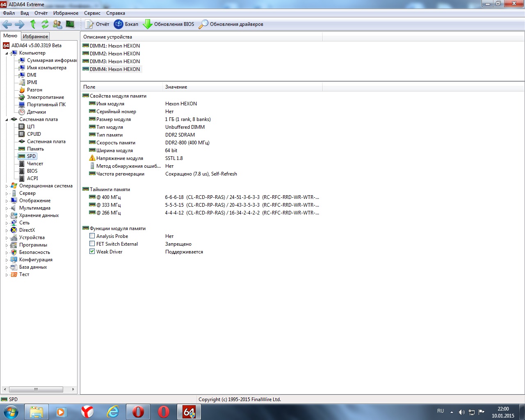The height and width of the screenshot is (420, 525).
Task: Open Internet Explorer from the taskbar
Action: click(x=112, y=411)
